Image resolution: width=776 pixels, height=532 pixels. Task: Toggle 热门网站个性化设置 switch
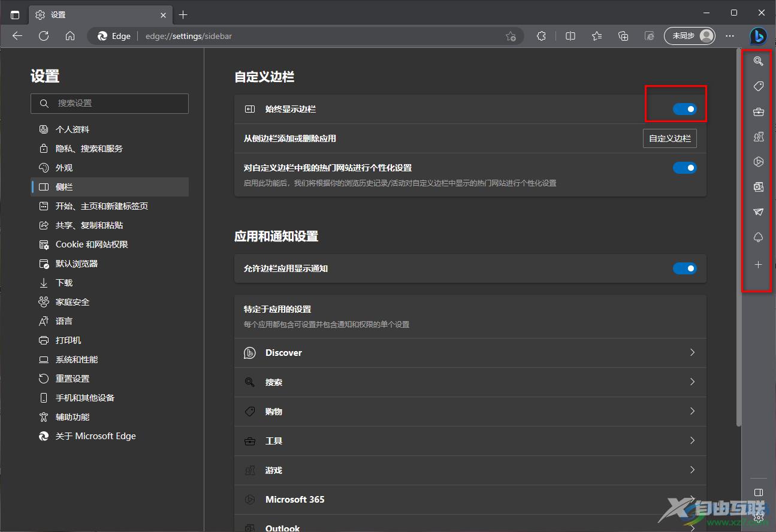pyautogui.click(x=684, y=168)
